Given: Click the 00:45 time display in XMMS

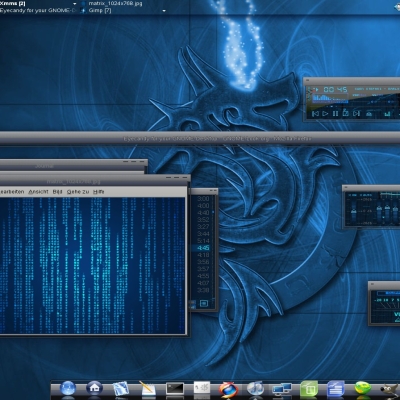Looking at the screenshot, I should [x=335, y=90].
